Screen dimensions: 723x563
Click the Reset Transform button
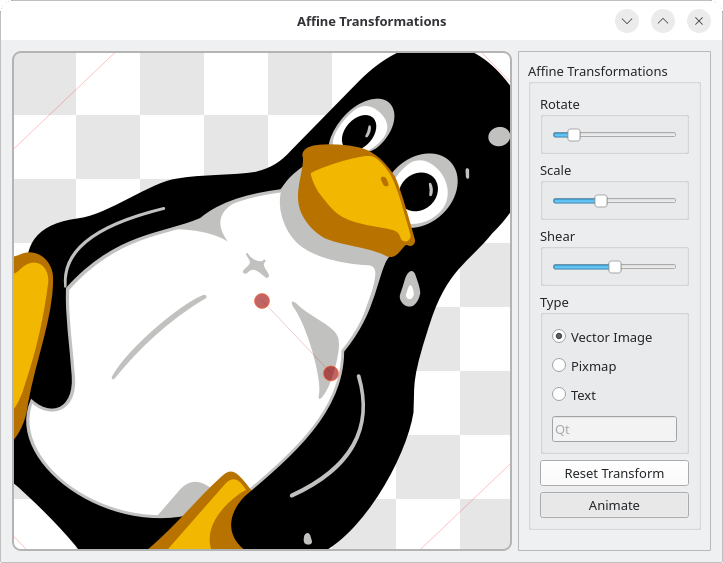(x=614, y=473)
